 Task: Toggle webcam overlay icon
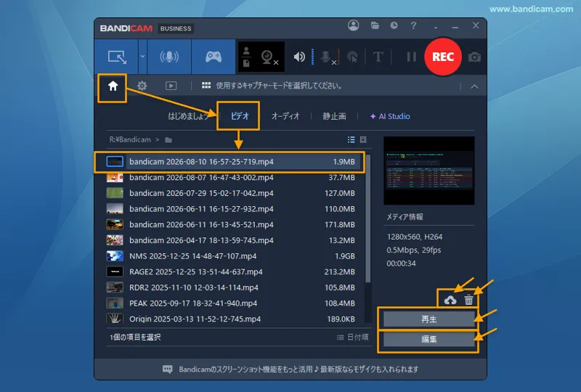(x=268, y=57)
